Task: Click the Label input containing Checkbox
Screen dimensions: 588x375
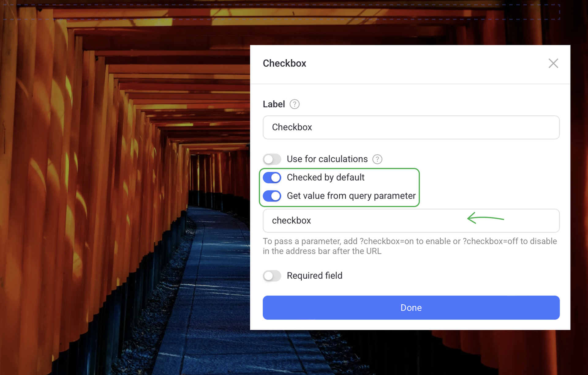Action: (x=411, y=127)
